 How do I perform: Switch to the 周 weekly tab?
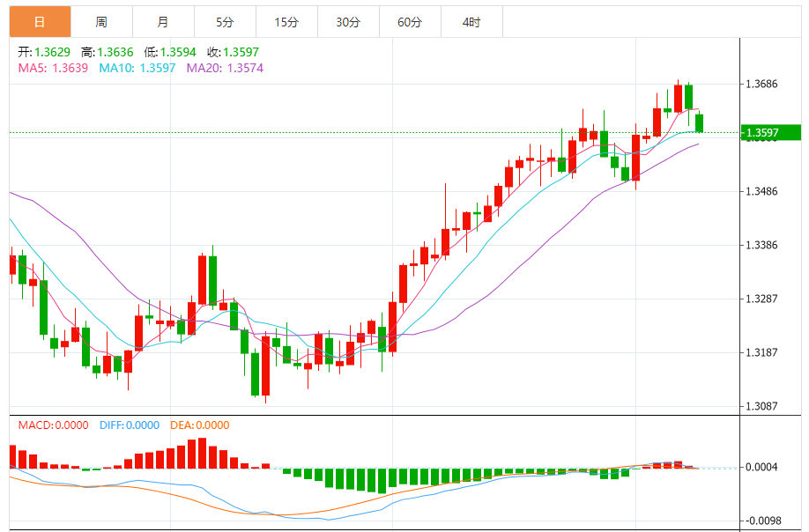click(101, 22)
